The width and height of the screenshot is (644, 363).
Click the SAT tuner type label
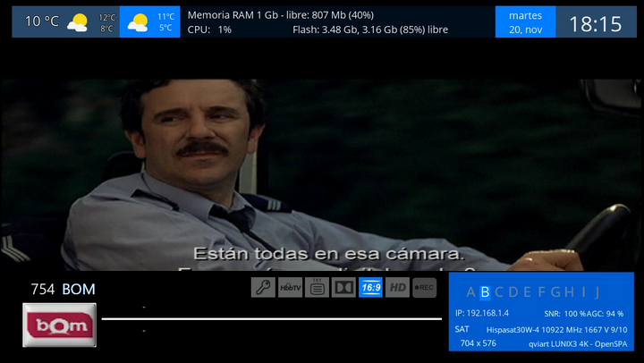(462, 329)
